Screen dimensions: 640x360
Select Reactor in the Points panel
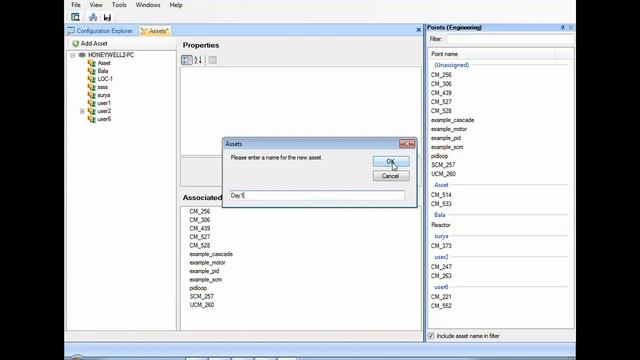441,225
